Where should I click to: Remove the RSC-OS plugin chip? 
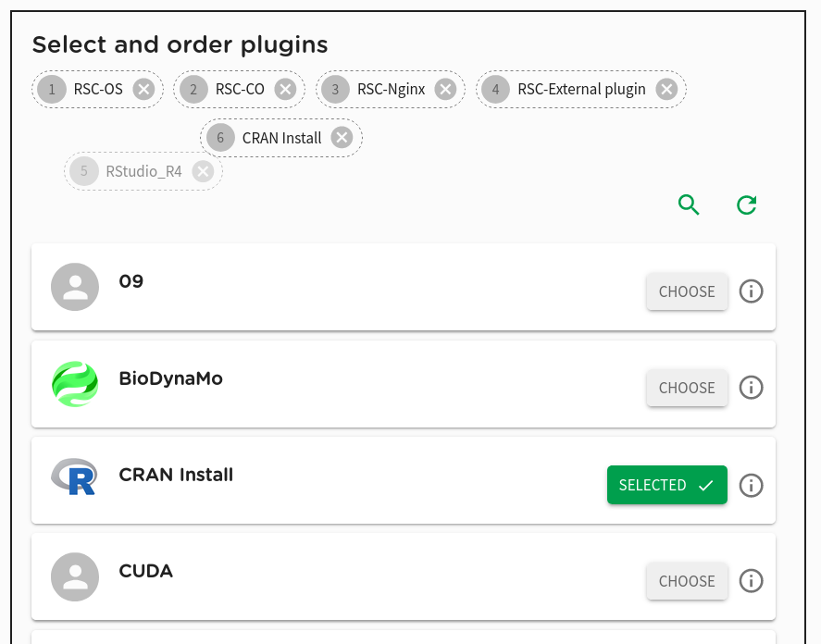click(x=143, y=90)
